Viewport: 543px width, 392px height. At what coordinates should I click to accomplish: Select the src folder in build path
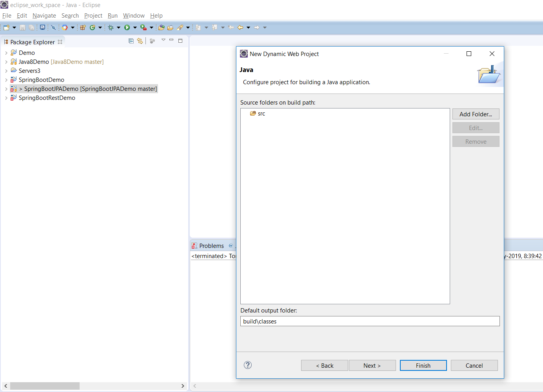261,114
